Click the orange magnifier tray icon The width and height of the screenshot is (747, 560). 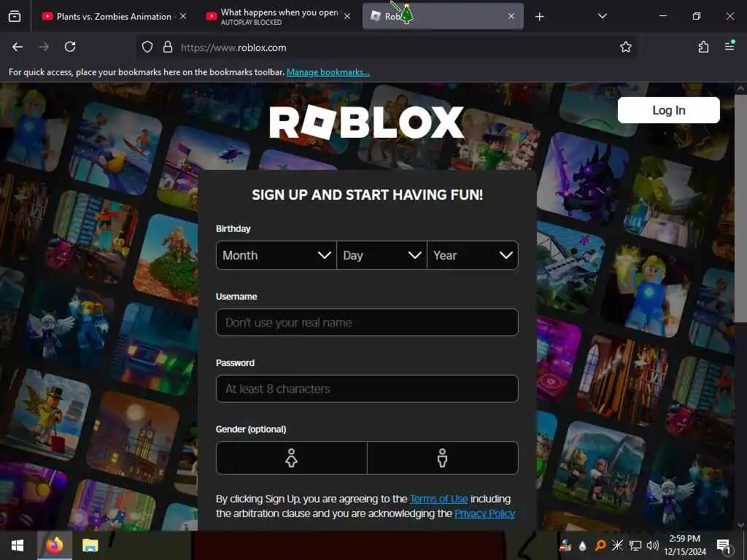tap(600, 545)
